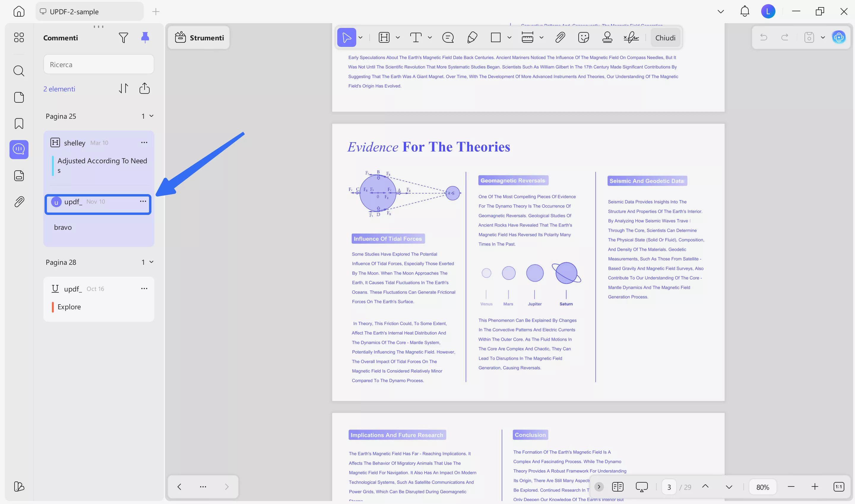Open the Strumenti tools menu
The image size is (855, 504).
click(x=199, y=38)
